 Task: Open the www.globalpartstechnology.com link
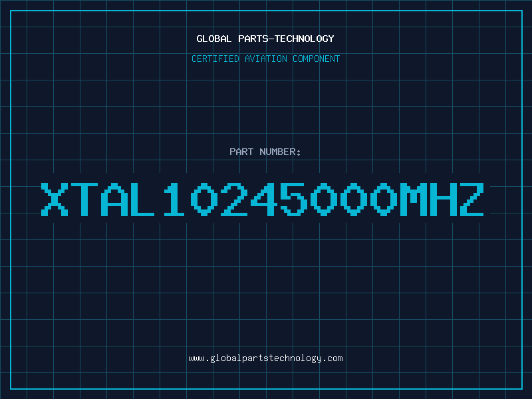[x=265, y=358]
